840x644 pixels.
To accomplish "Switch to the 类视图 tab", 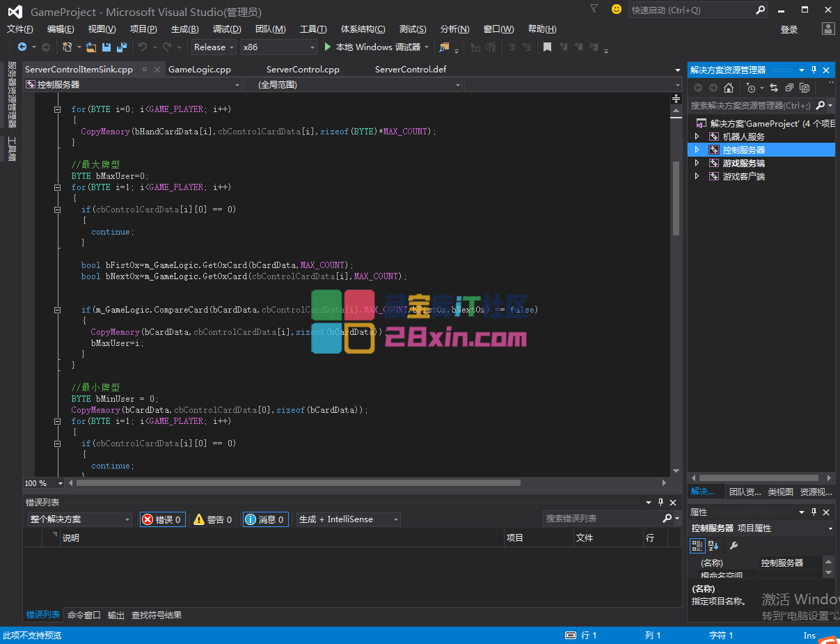I will click(780, 492).
